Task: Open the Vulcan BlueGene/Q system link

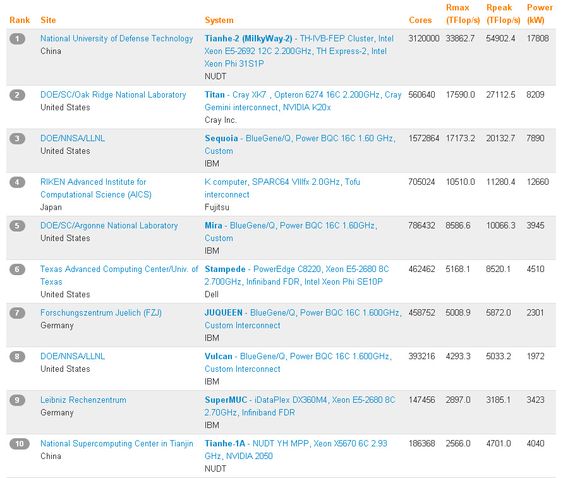Action: click(x=298, y=362)
